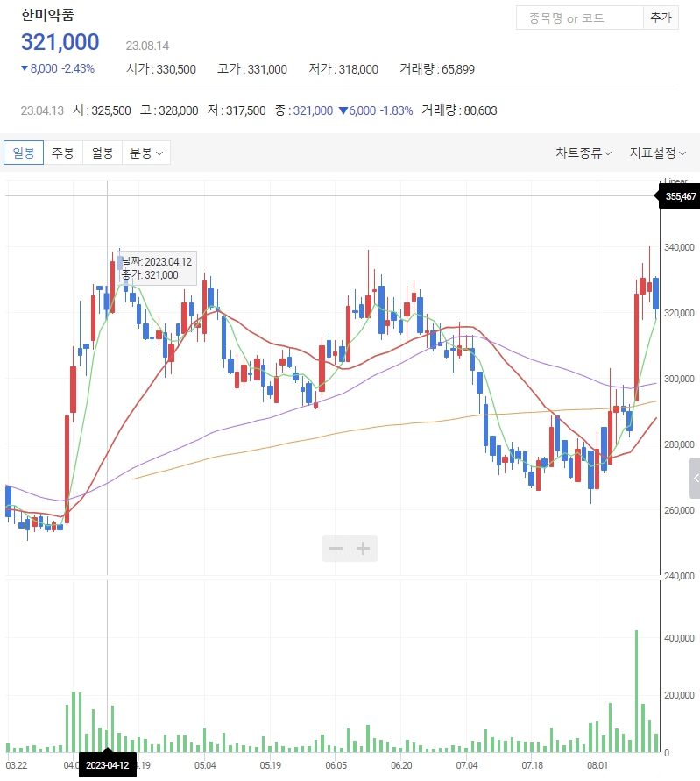Click the change value 8,000 -2.43%

[x=58, y=68]
